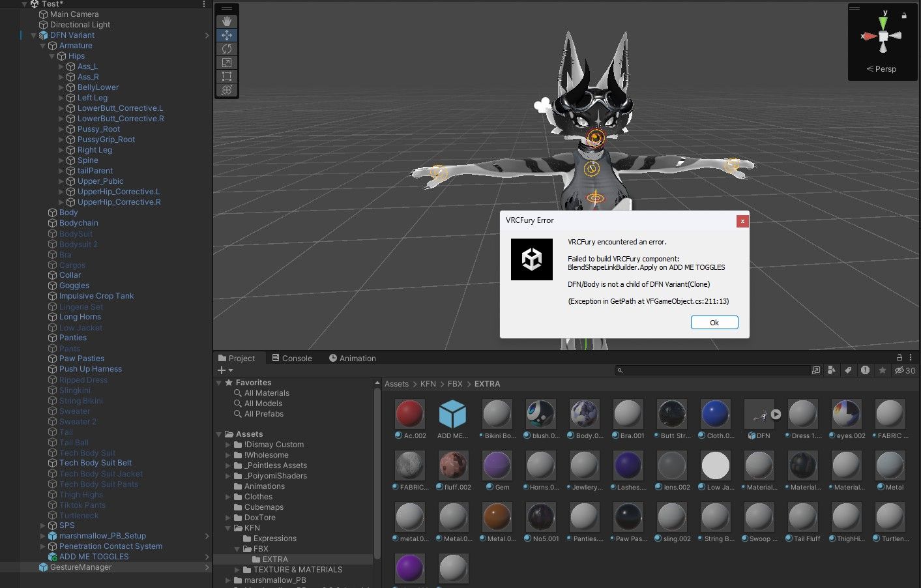Viewport: 921px width, 588px height.
Task: Open prefab arrow for ADD ME TOGGLES
Action: [207, 557]
